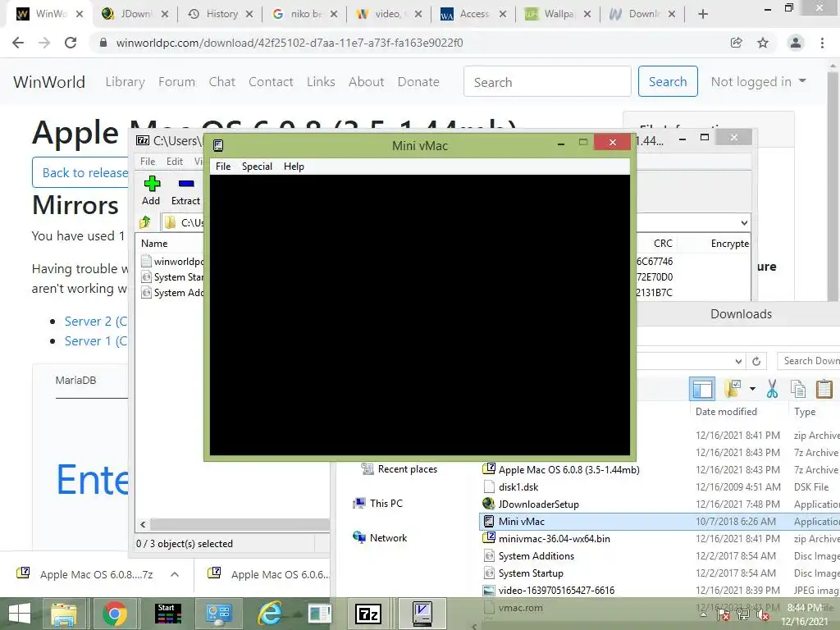Image resolution: width=840 pixels, height=630 pixels.
Task: Open 7-Zip from the taskbar
Action: pyautogui.click(x=368, y=614)
